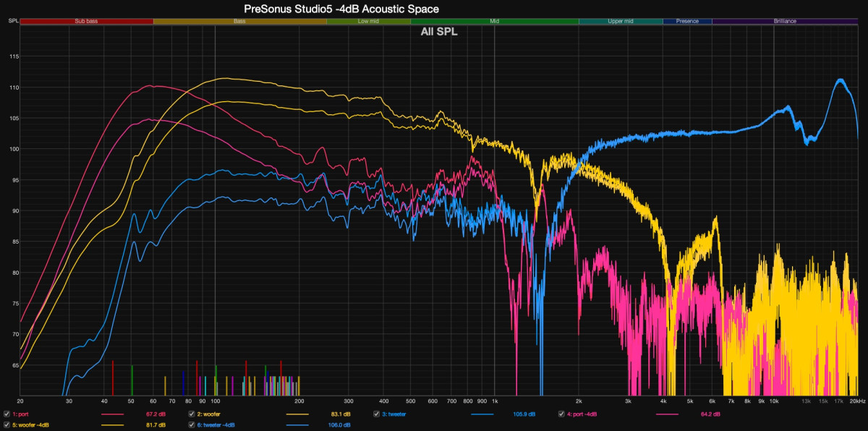Click the '200' tick on the frequency axis
This screenshot has height=431, width=868.
click(299, 401)
